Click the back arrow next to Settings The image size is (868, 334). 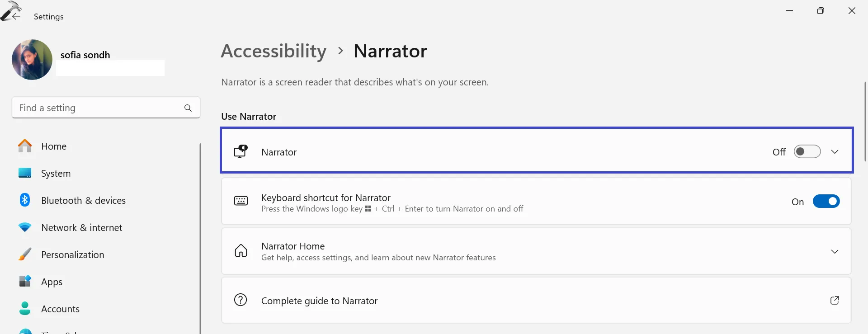point(16,16)
